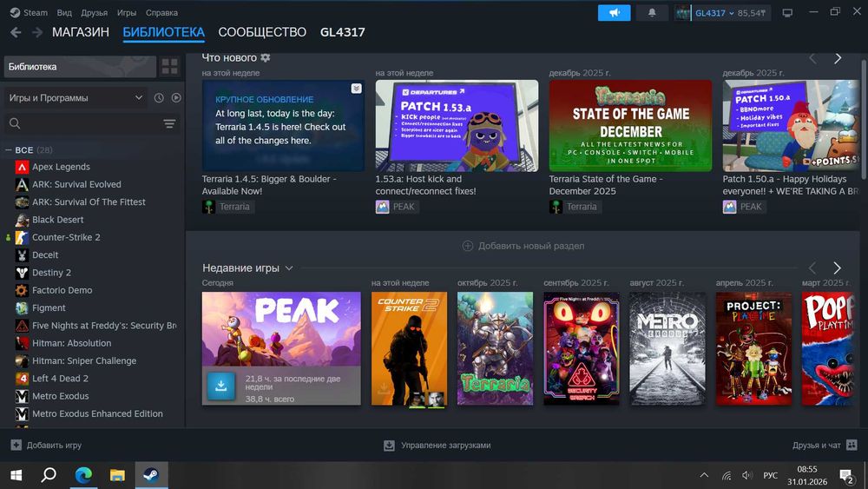Click the Destiny 2 list icon
This screenshot has width=868, height=489.
click(x=22, y=273)
